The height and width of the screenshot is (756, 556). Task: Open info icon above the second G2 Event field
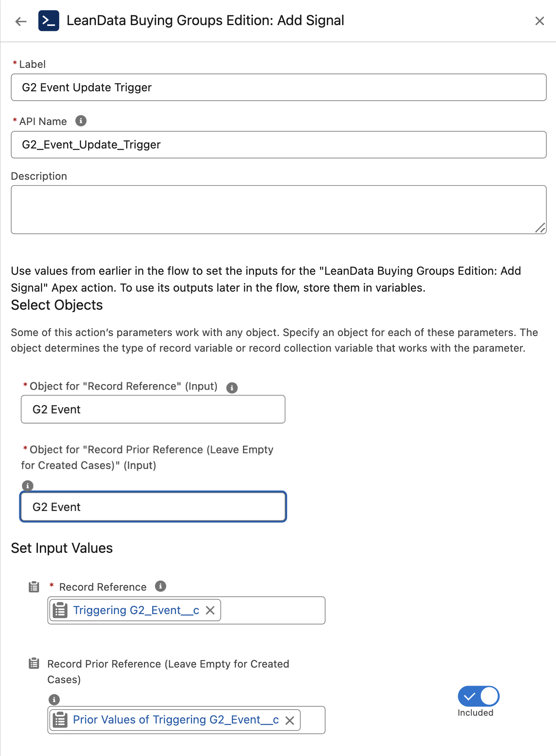tap(28, 486)
